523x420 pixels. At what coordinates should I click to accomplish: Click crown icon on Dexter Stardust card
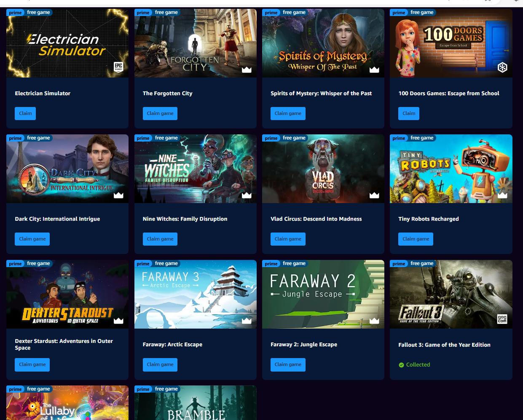point(118,321)
